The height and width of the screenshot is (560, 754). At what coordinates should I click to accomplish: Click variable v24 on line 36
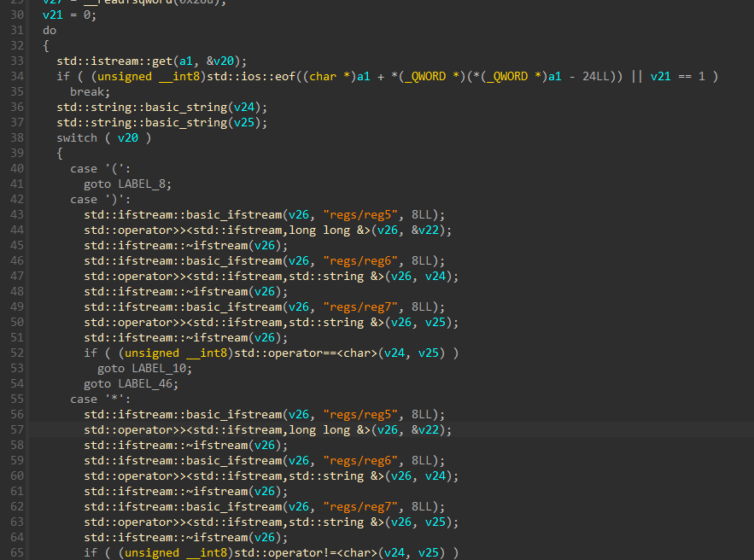click(x=244, y=108)
